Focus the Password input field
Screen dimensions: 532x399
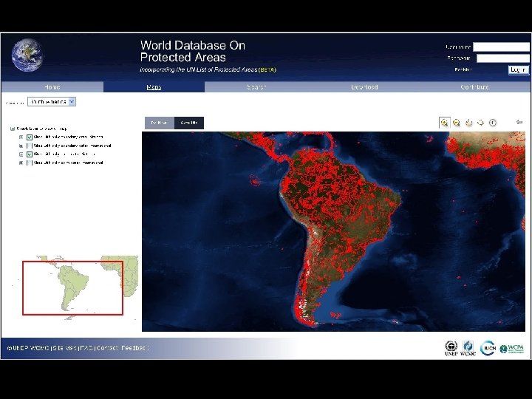point(503,58)
